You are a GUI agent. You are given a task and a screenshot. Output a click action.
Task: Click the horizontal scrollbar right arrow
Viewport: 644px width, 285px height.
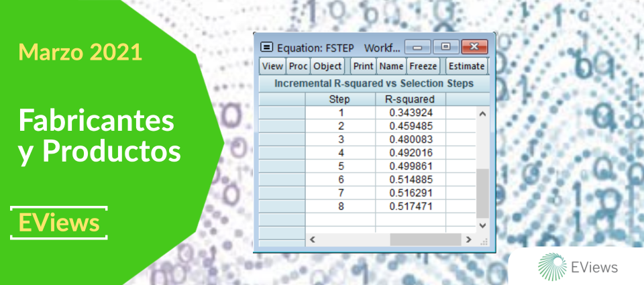pyautogui.click(x=469, y=239)
